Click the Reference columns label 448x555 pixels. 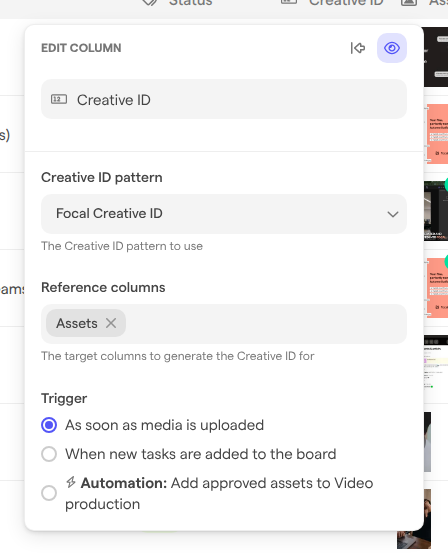103,287
